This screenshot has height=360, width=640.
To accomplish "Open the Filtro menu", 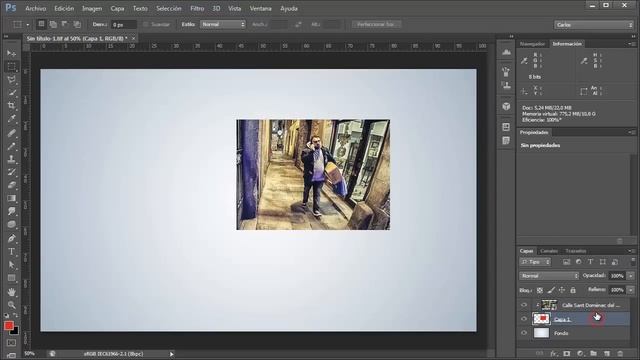I will [197, 8].
